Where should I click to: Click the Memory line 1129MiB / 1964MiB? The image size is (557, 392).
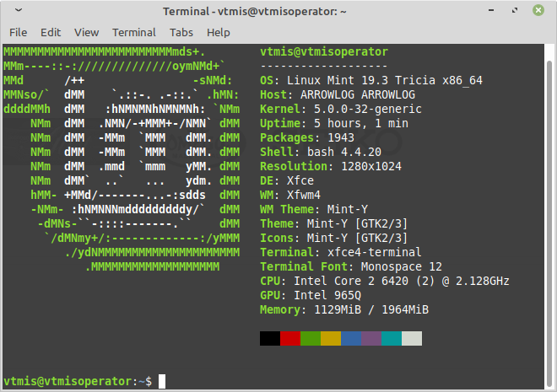pos(344,309)
